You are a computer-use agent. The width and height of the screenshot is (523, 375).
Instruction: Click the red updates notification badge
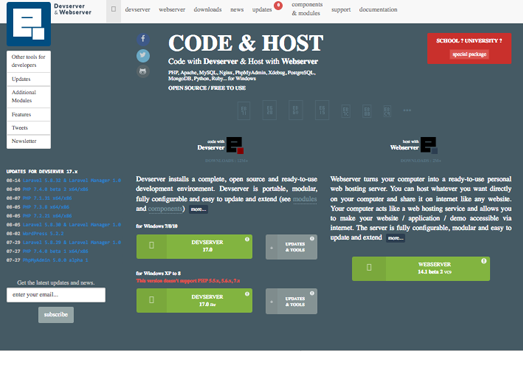click(278, 5)
